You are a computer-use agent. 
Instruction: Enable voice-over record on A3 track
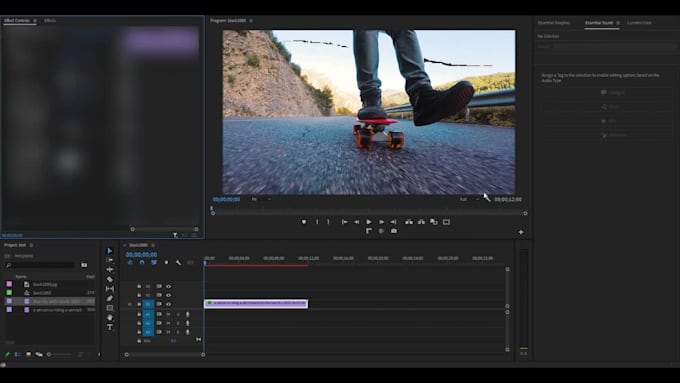[x=187, y=332]
